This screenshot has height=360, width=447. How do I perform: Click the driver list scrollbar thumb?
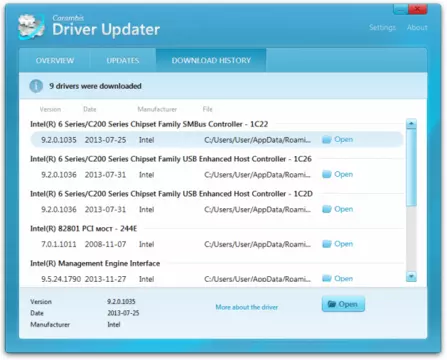coord(411,168)
